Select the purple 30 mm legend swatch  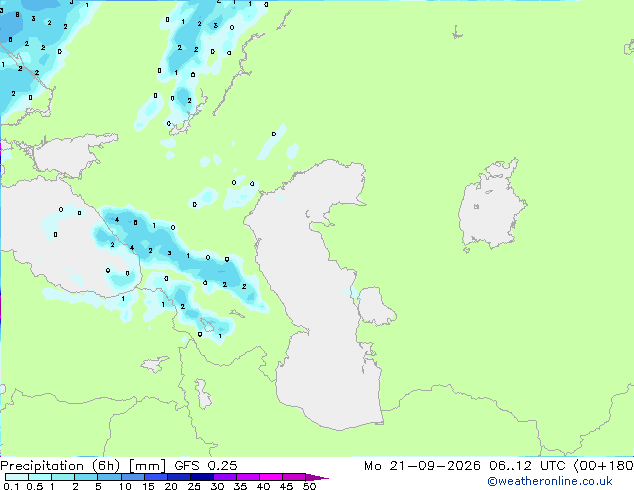click(225, 477)
